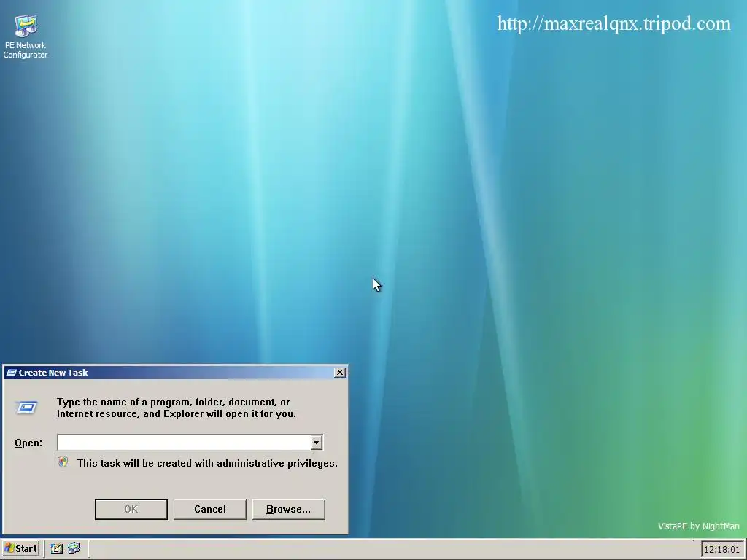
Task: Open the Start menu
Action: pos(20,548)
